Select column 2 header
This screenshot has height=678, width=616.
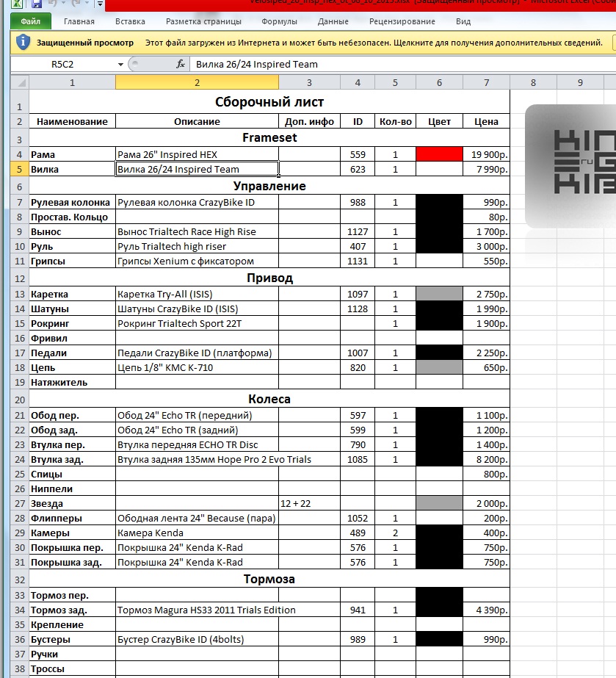(197, 82)
